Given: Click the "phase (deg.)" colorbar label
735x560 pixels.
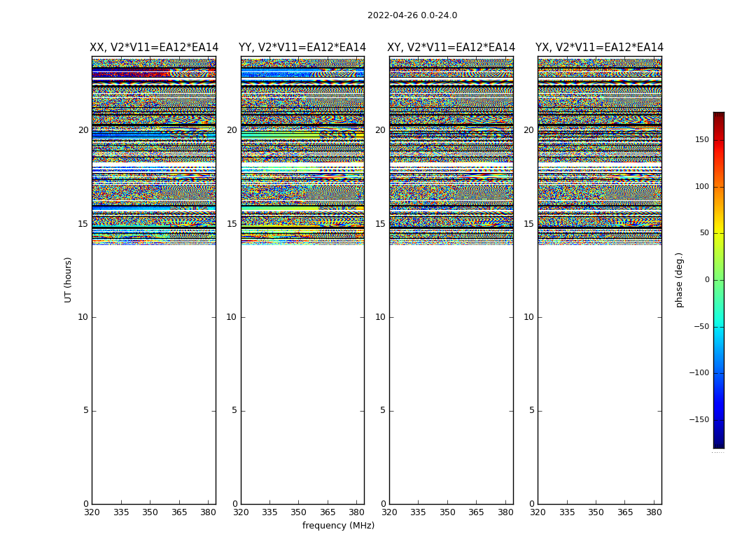Looking at the screenshot, I should pyautogui.click(x=679, y=280).
